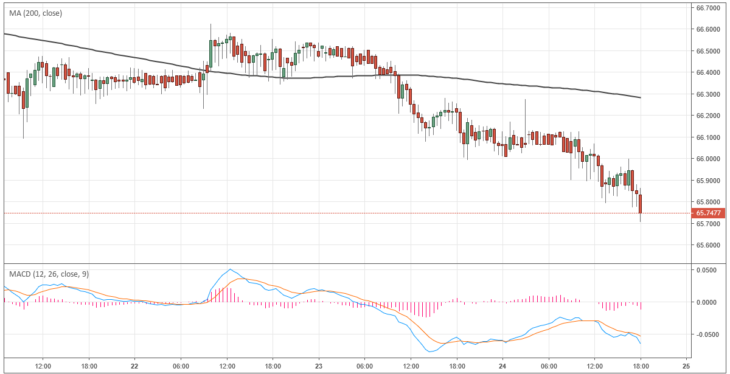
Task: Click the MACD (12, 26, close, 9) label
Action: pyautogui.click(x=49, y=274)
